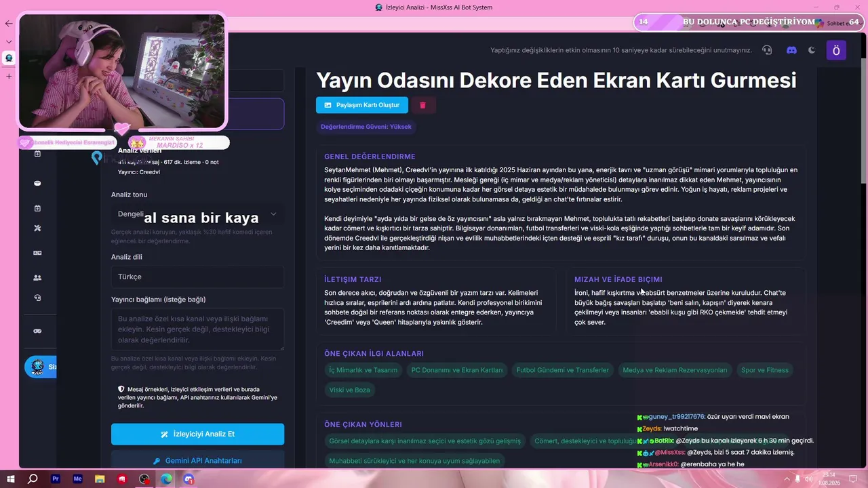
Task: Open the Windows Start menu
Action: pos(11,479)
